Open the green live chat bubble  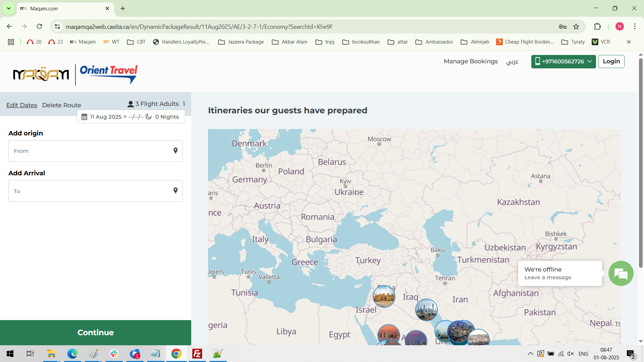coord(621,274)
